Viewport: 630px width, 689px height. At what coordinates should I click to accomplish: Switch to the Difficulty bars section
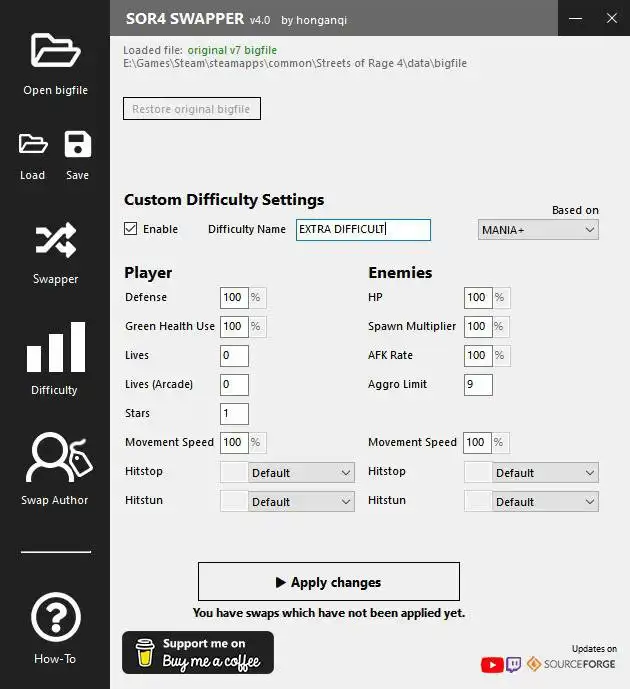56,347
